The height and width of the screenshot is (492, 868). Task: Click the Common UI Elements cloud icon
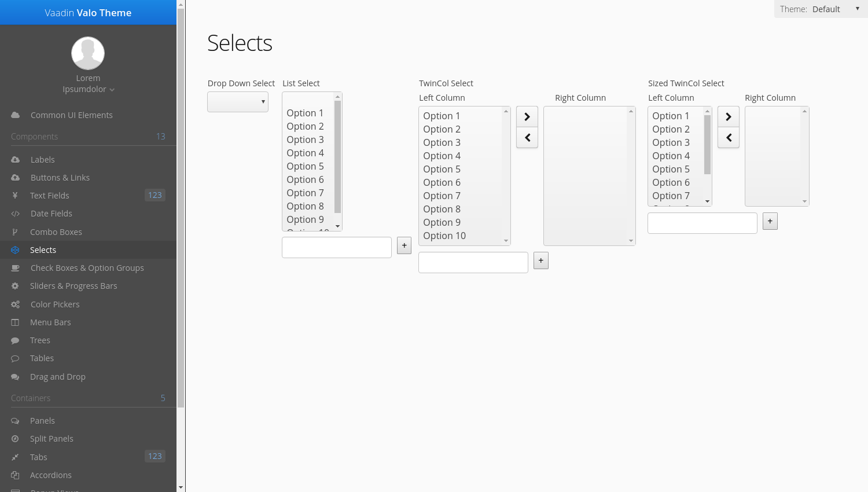click(16, 115)
